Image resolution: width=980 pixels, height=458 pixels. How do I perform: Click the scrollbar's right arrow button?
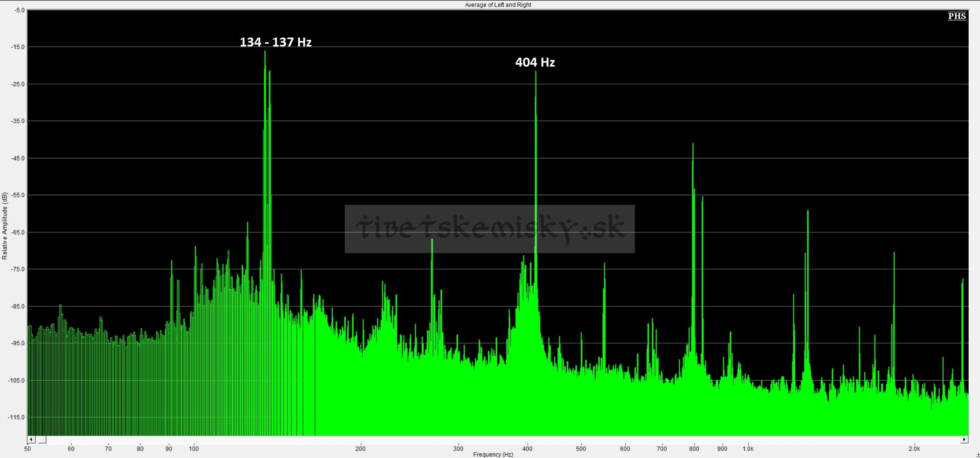[965, 439]
